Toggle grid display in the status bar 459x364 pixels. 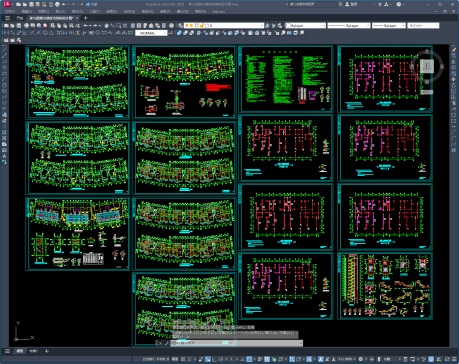tap(183, 359)
